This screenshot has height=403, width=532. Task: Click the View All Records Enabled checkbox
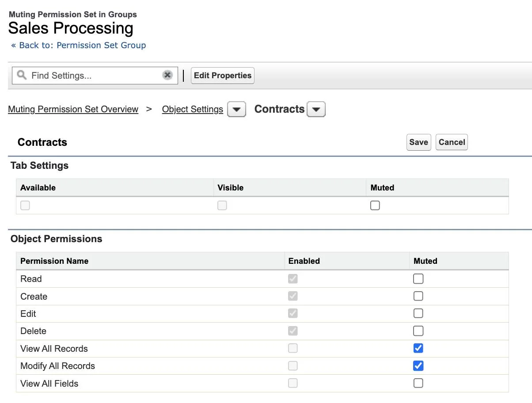pos(293,348)
